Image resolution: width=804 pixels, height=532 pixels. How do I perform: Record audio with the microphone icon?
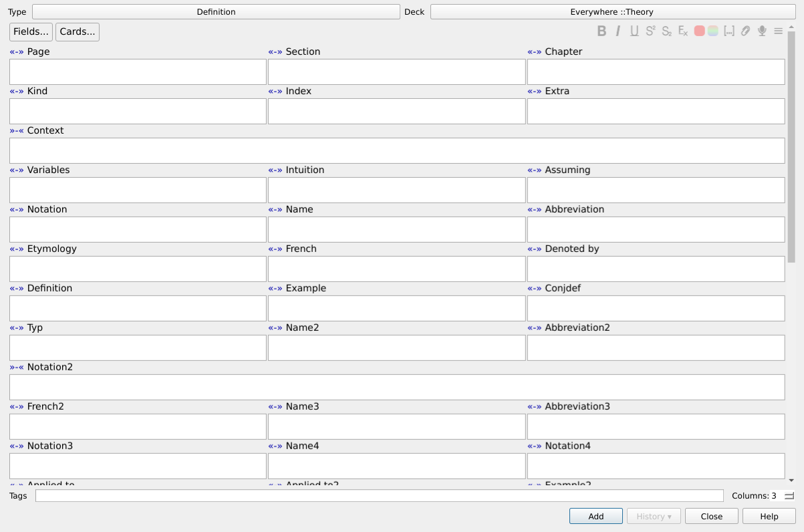(x=762, y=31)
